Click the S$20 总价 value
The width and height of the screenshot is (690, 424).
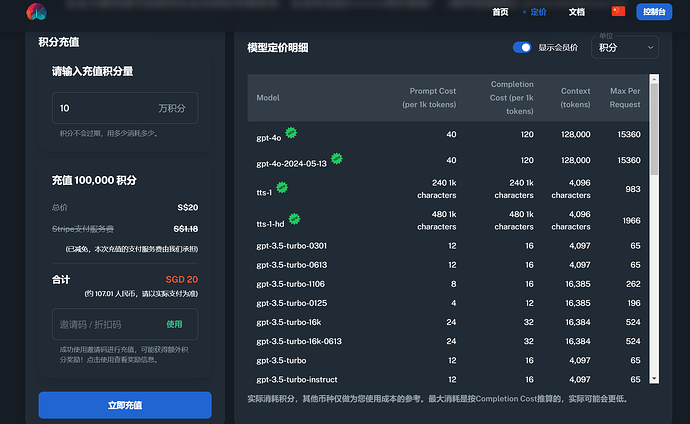[x=188, y=207]
